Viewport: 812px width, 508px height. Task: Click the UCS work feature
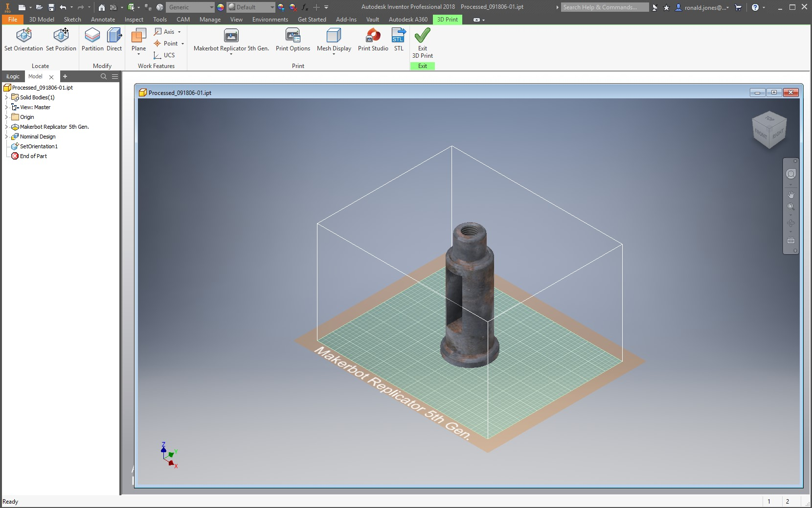coord(164,55)
